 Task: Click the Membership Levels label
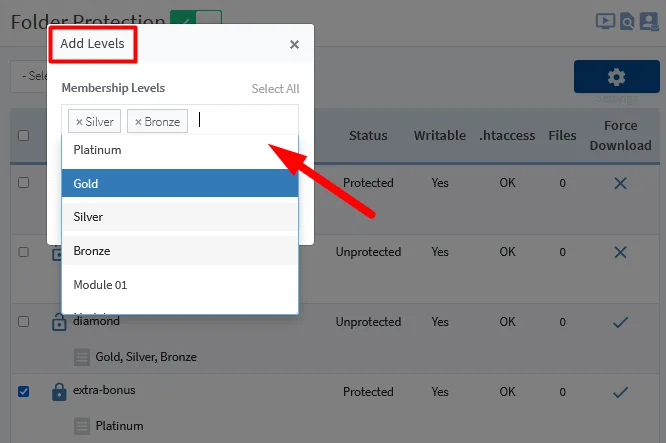(113, 88)
